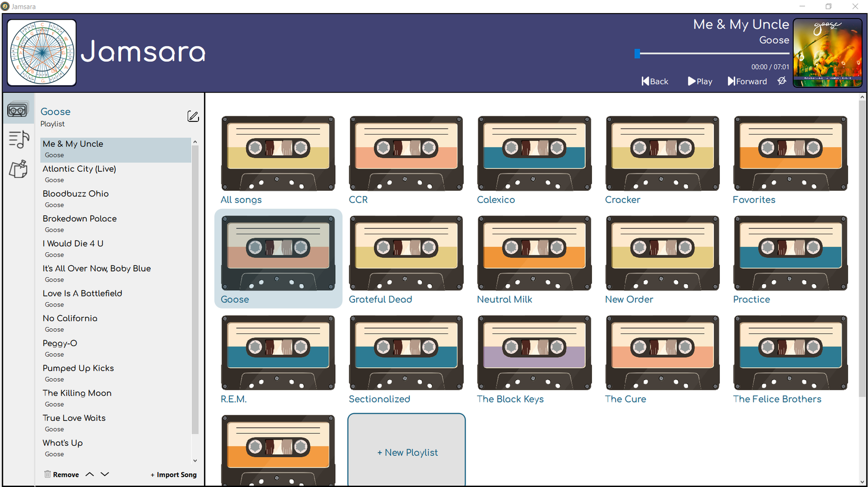Click the Jamsara circle logo

click(42, 53)
